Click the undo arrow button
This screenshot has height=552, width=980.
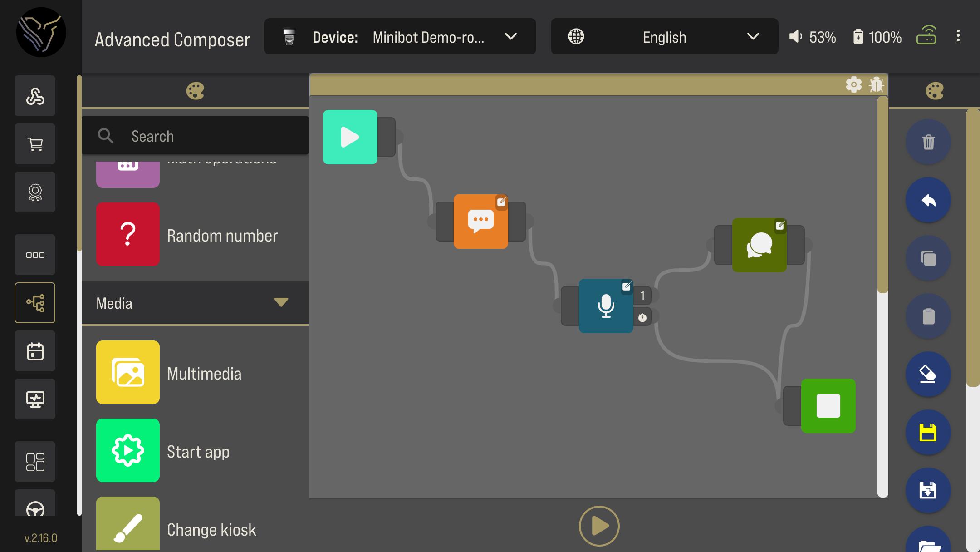pos(928,200)
